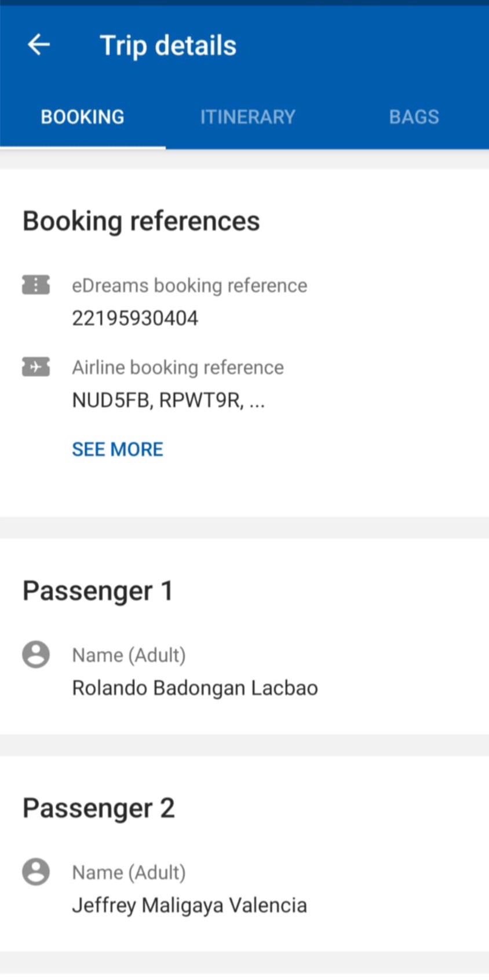Image resolution: width=489 pixels, height=980 pixels.
Task: Click the Booking references heading
Action: [x=141, y=221]
